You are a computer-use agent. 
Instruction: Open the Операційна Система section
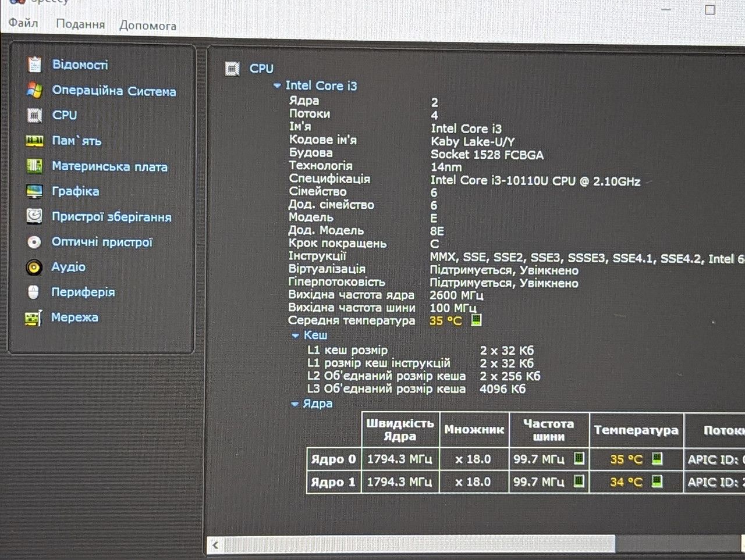pos(114,91)
